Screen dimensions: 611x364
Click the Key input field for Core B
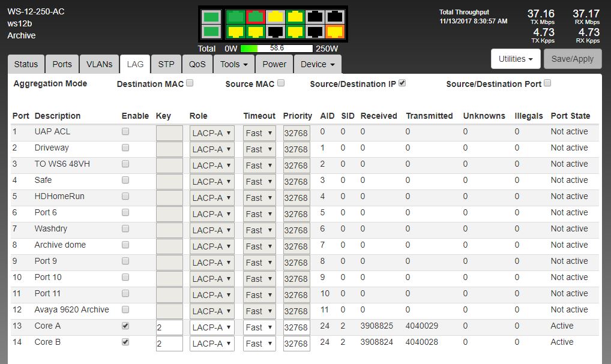click(169, 344)
